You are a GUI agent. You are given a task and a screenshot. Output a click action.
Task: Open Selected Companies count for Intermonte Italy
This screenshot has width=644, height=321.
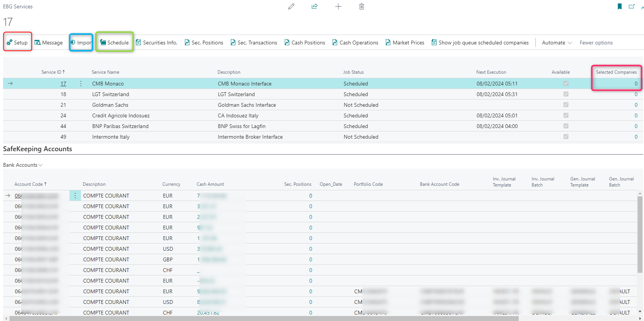tap(636, 137)
